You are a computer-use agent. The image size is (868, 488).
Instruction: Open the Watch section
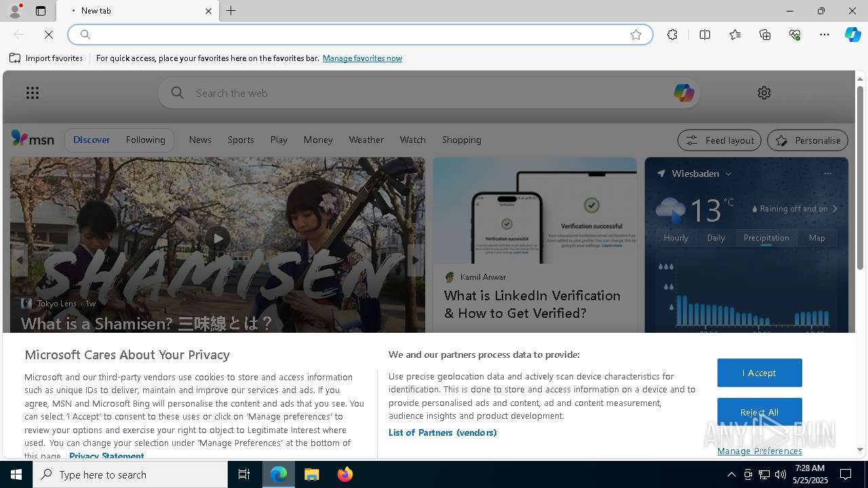pos(412,140)
